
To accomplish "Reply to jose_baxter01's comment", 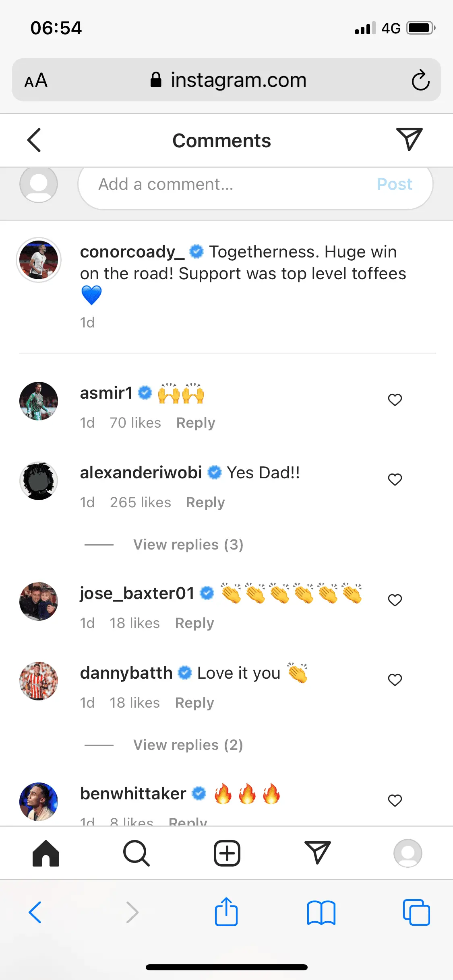I will 194,623.
